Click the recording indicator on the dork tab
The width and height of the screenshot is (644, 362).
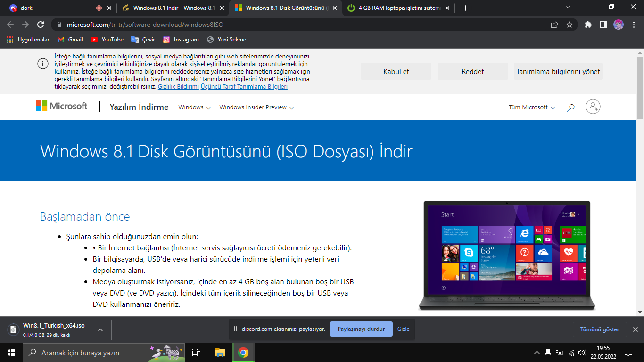click(x=99, y=8)
